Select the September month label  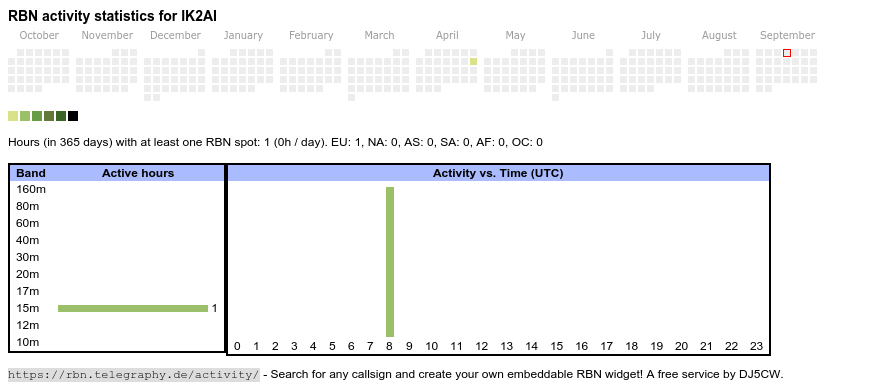tap(787, 36)
